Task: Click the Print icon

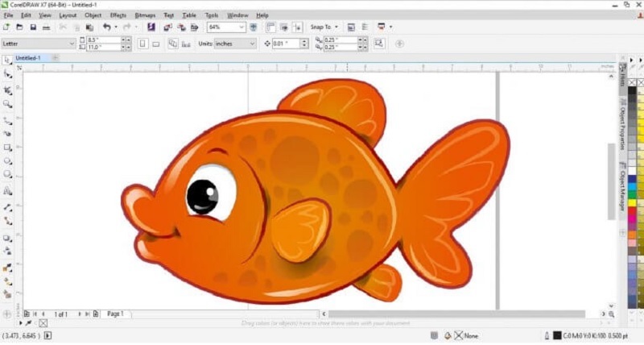Action: 47,27
